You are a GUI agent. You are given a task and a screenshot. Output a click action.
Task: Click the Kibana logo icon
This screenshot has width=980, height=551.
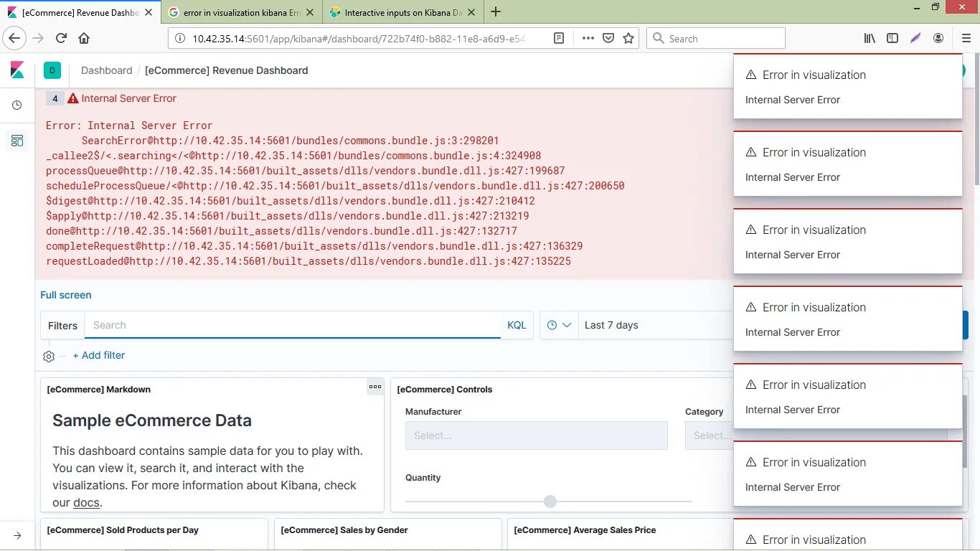(17, 70)
